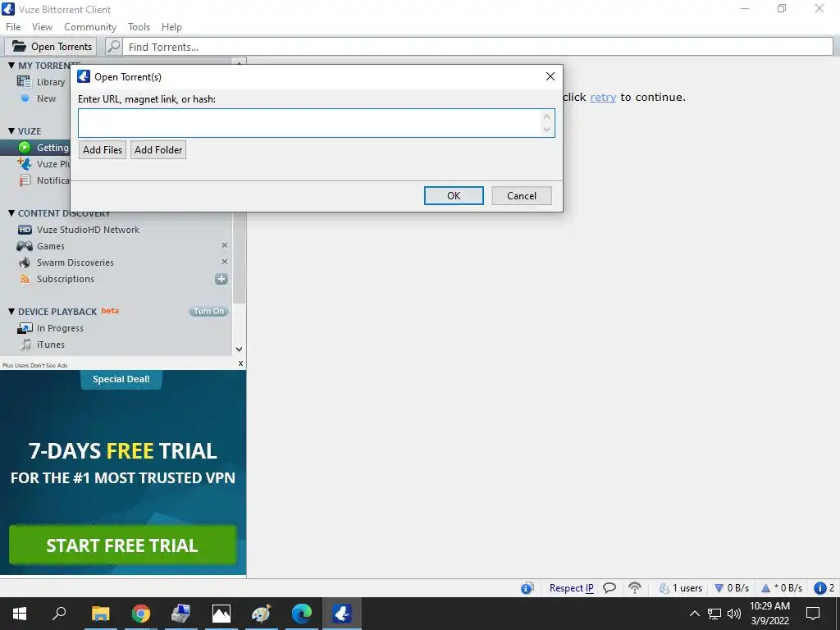The width and height of the screenshot is (840, 630).
Task: Collapse the CONTENT DISCOVERY section
Action: (11, 213)
